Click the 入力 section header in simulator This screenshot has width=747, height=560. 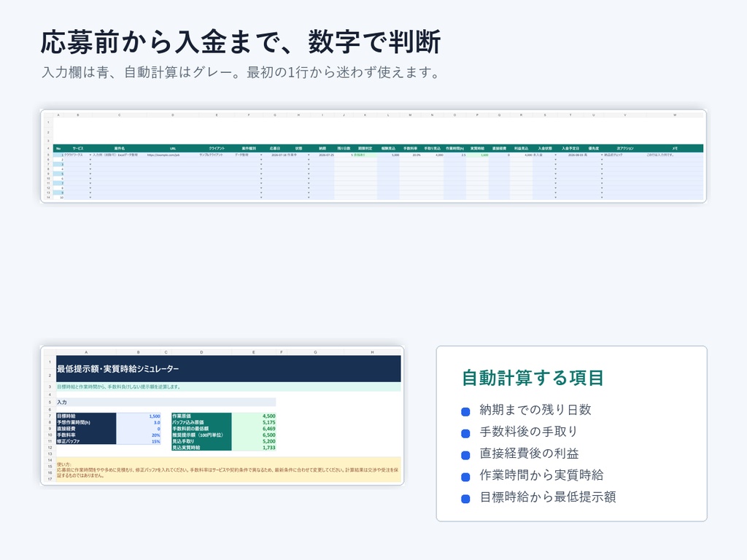tap(166, 402)
